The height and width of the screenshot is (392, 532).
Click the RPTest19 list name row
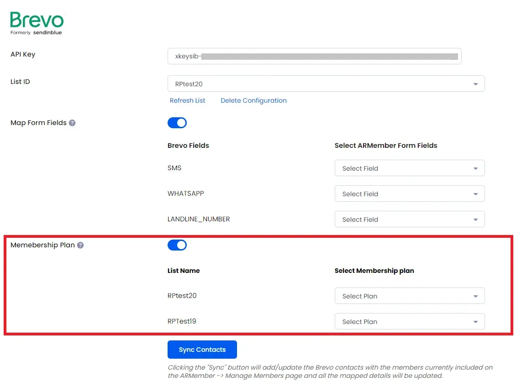(x=182, y=321)
